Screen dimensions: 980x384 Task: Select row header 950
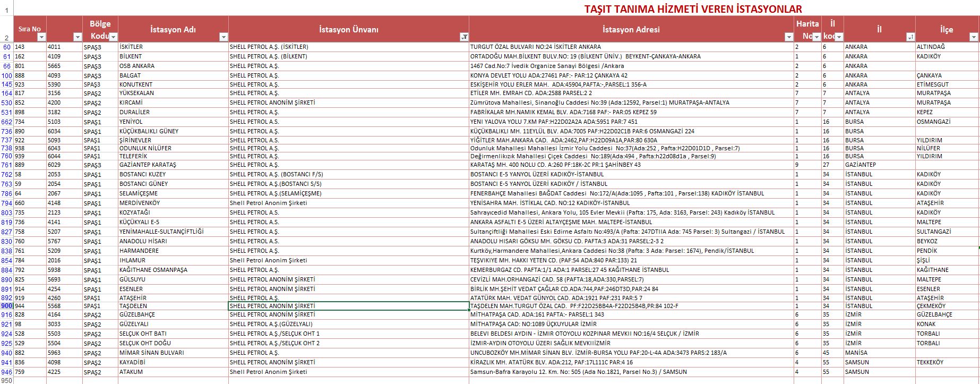point(6,381)
